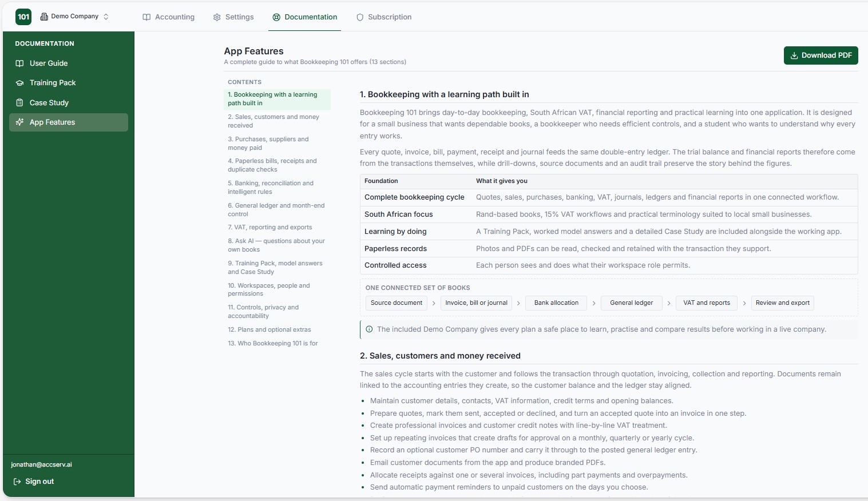Click the download arrow icon on Download PDF
Image resolution: width=868 pixels, height=501 pixels.
click(x=794, y=55)
